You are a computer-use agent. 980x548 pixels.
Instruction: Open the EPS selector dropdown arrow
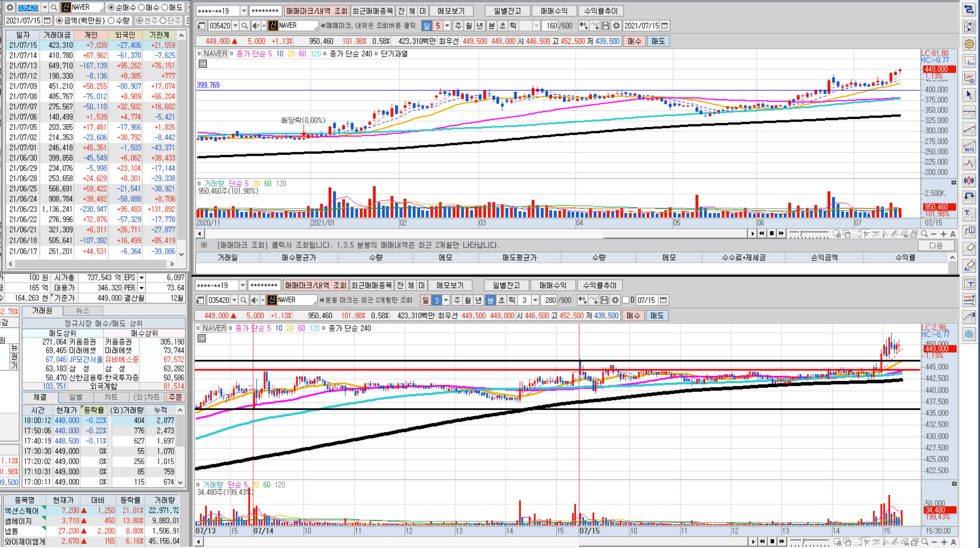[142, 277]
